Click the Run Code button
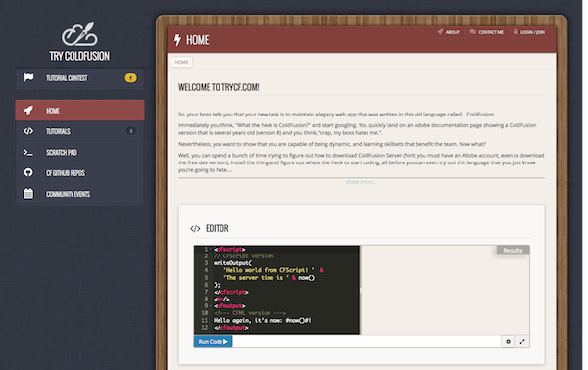This screenshot has height=370, width=588. pyautogui.click(x=213, y=342)
